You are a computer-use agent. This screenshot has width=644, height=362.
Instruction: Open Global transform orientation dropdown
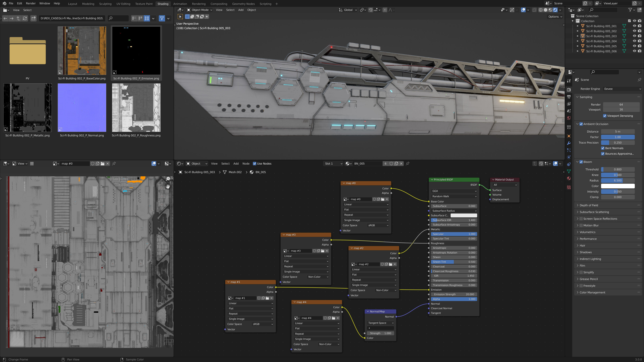(348, 10)
